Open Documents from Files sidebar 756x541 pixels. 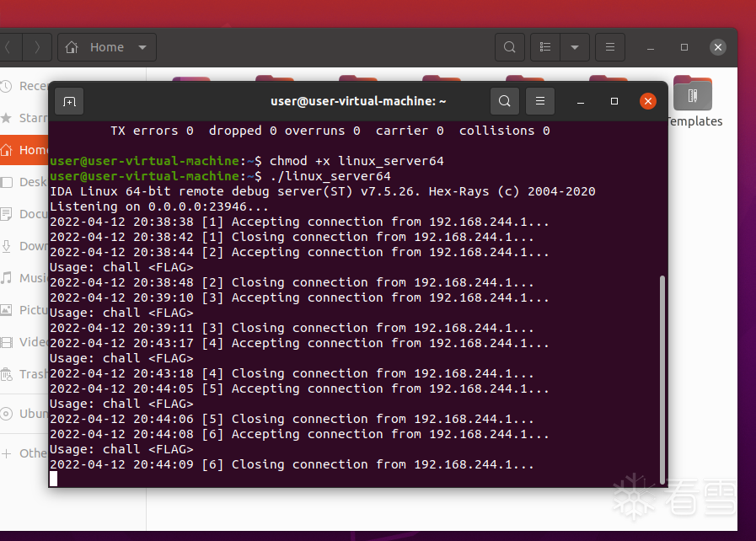[24, 214]
